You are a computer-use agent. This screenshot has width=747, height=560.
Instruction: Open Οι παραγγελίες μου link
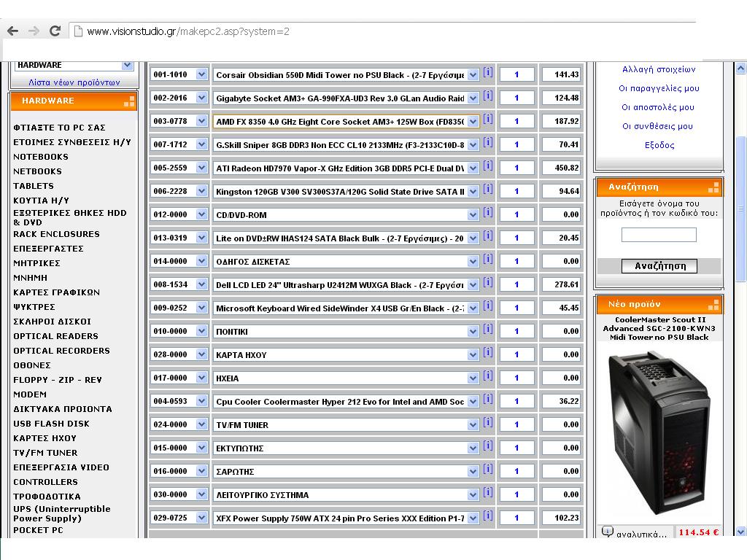659,88
